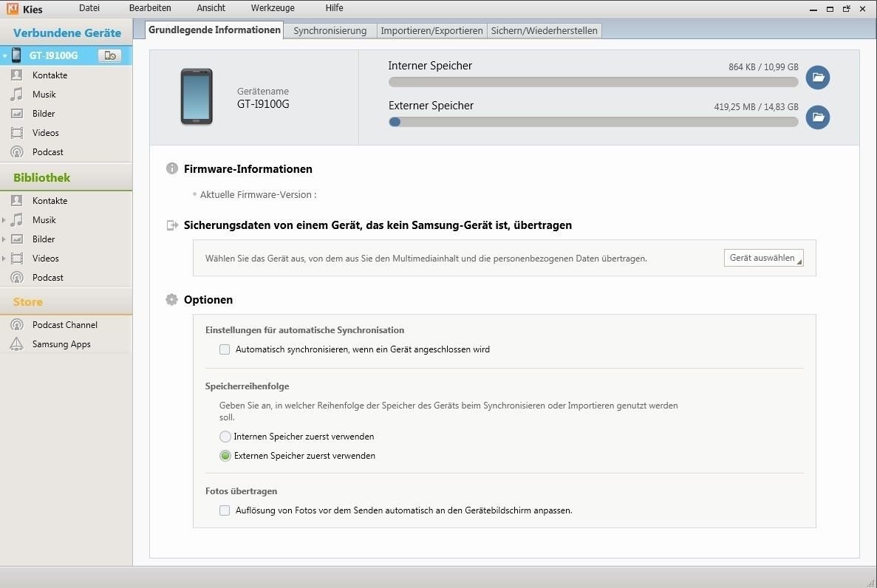
Task: Open the Ansicht menu
Action: coord(211,8)
